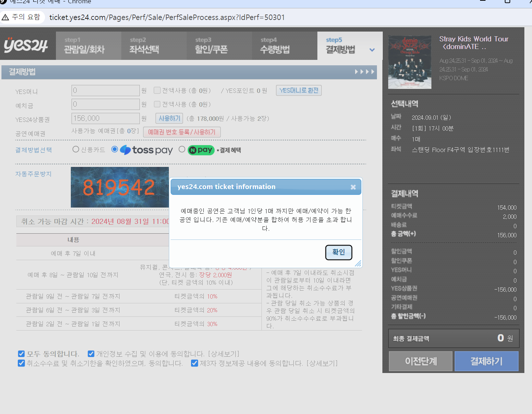
Task: Toggle 제3자 정보제공 동의 checkbox
Action: (x=194, y=363)
